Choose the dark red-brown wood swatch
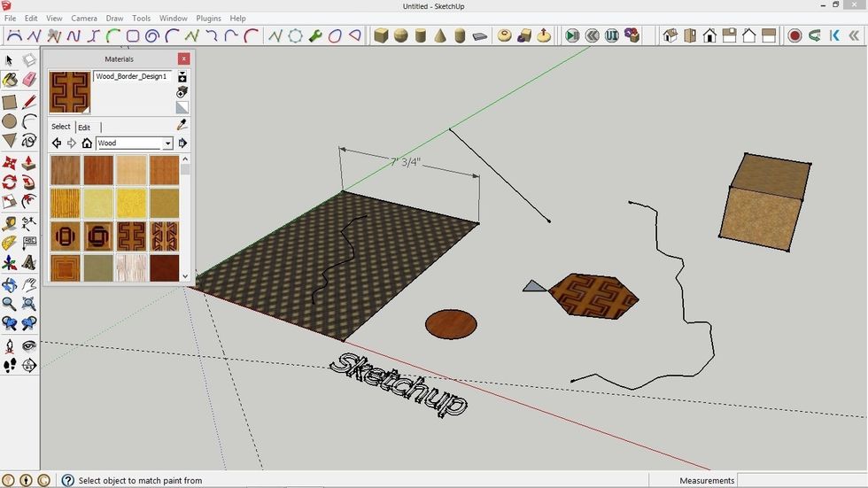The height and width of the screenshot is (488, 868). pos(165,268)
